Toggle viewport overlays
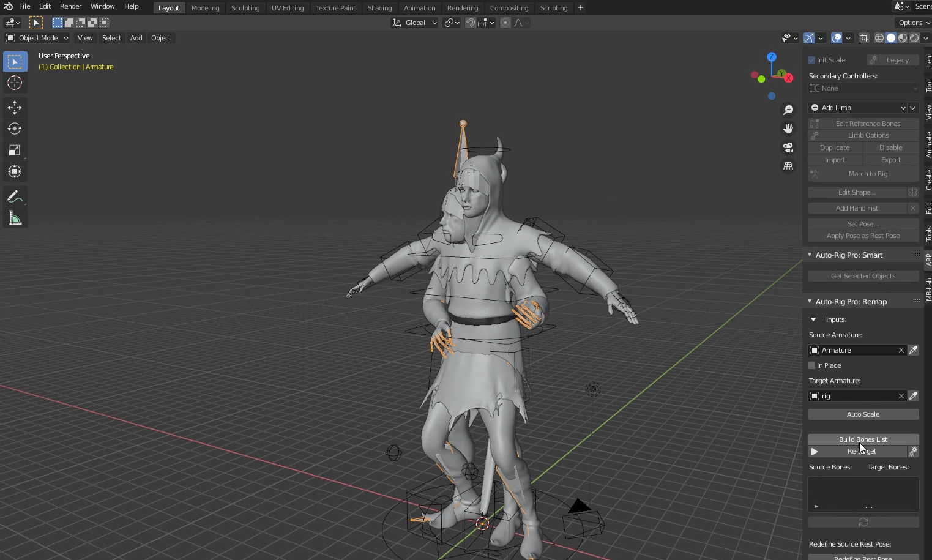Screen dimensions: 932x560 837,38
